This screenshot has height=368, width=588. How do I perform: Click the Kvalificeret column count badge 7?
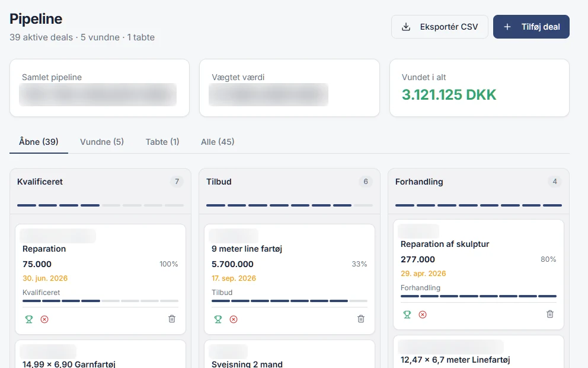coord(177,182)
